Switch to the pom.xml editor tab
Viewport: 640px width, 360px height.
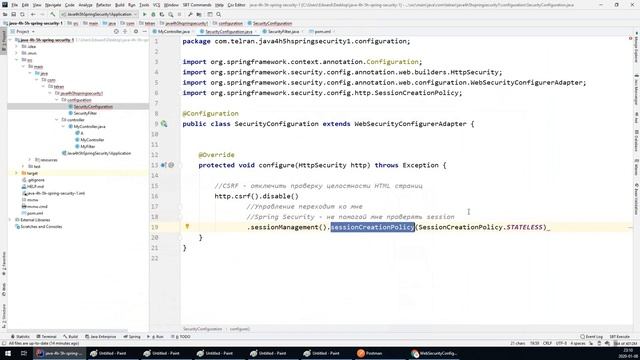(x=322, y=31)
